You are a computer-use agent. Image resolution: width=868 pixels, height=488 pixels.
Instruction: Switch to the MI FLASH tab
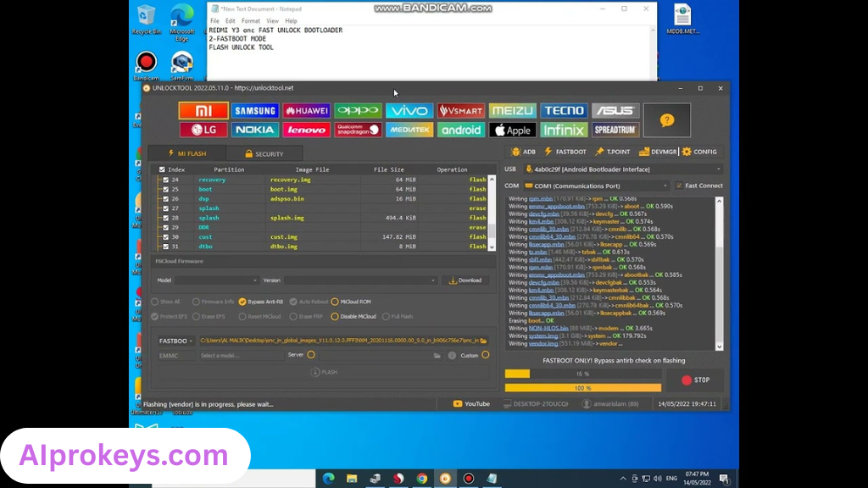click(187, 153)
